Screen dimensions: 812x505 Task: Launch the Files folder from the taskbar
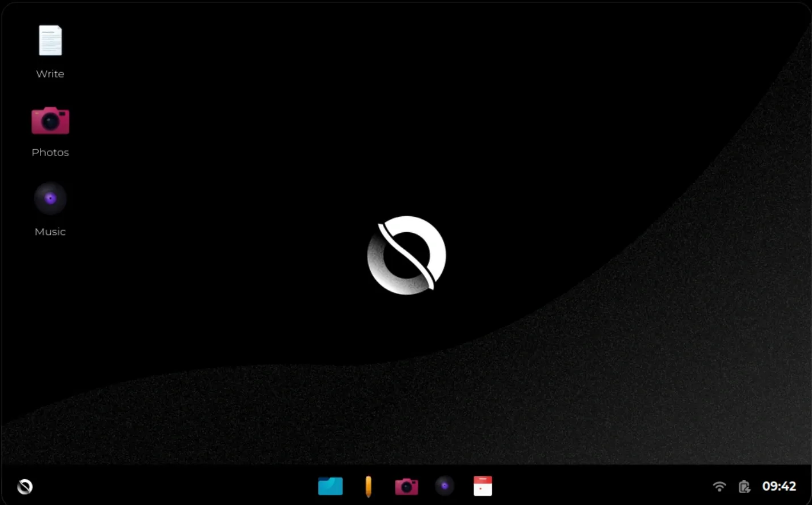[x=330, y=486]
